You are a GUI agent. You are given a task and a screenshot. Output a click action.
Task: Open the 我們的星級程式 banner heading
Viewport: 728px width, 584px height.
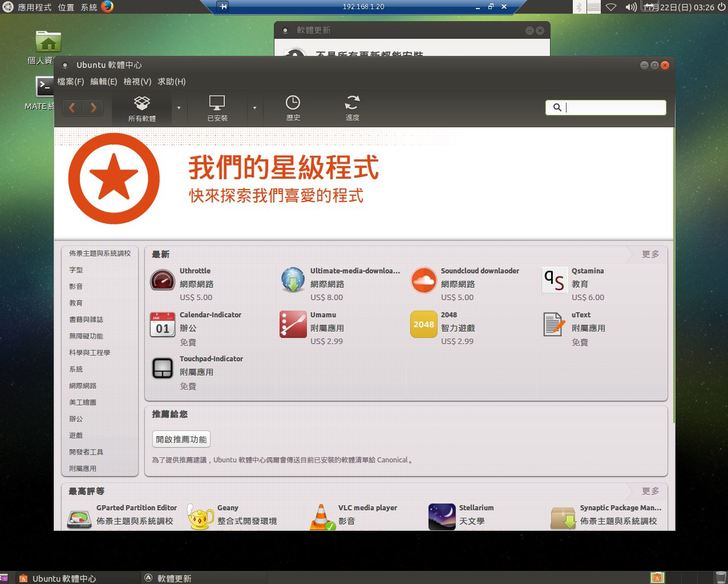click(284, 168)
